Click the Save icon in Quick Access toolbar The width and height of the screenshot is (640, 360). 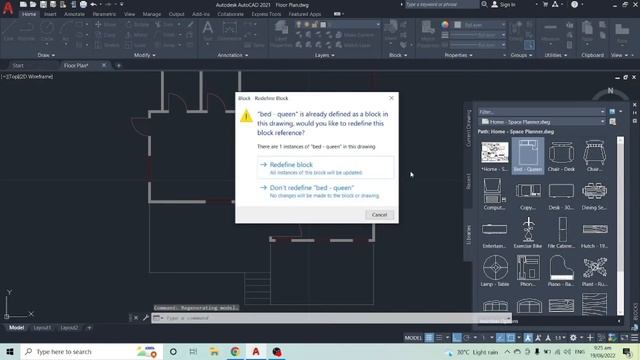(43, 4)
